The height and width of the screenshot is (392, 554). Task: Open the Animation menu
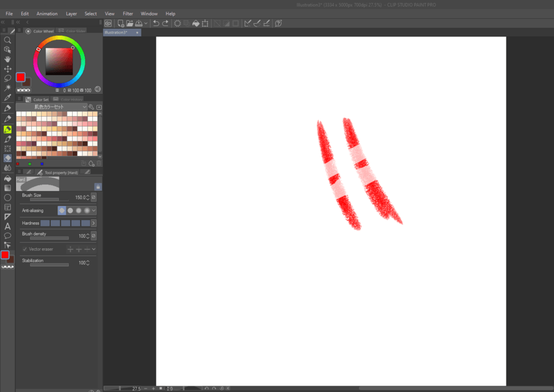coord(47,13)
